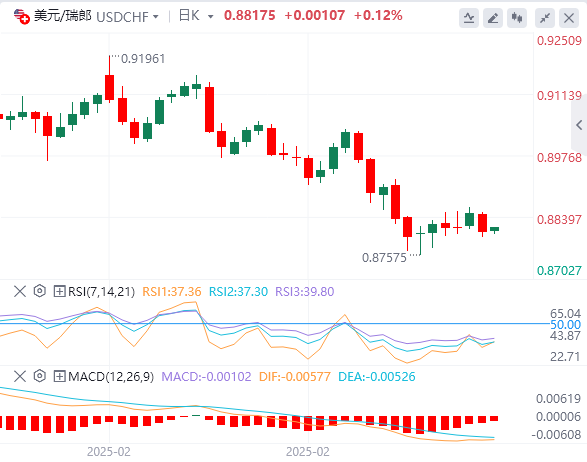Viewport: 587px width, 462px height.
Task: Click the USDCHF currency flag icon
Action: [21, 16]
